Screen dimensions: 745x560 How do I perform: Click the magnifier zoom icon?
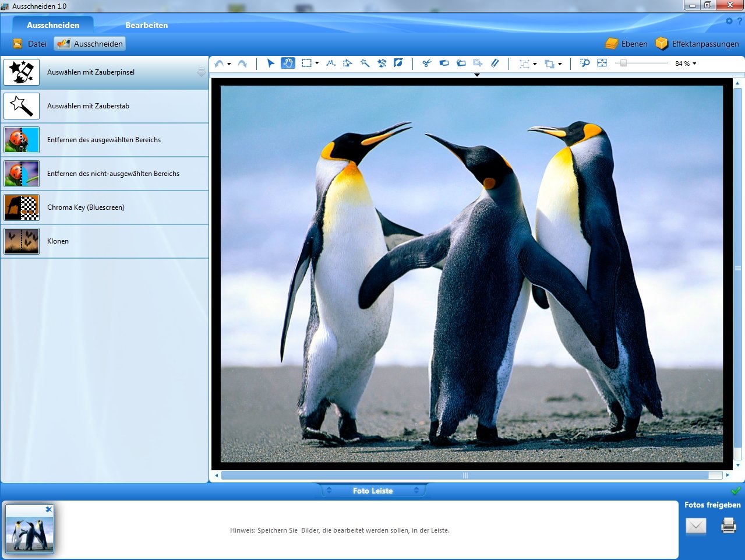[585, 63]
